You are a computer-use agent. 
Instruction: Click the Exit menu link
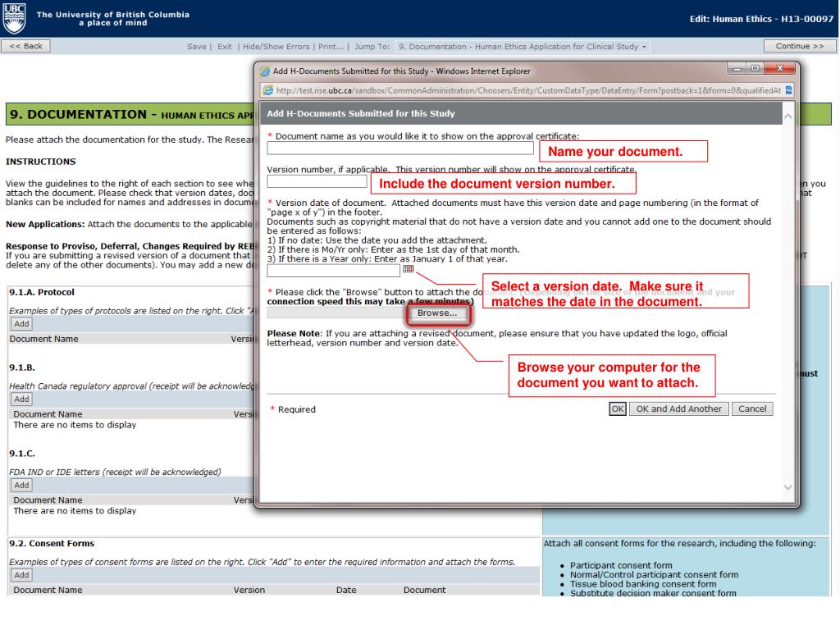[225, 47]
